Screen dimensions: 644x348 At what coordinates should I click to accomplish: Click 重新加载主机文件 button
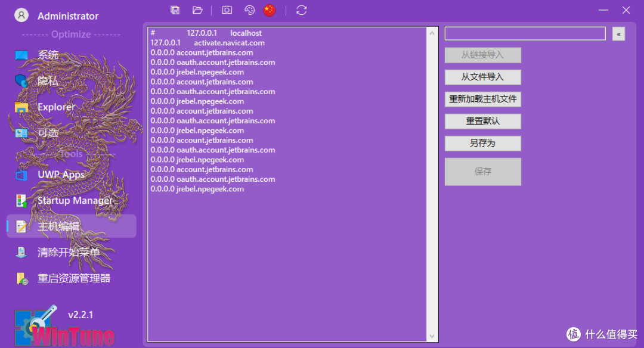pos(482,100)
